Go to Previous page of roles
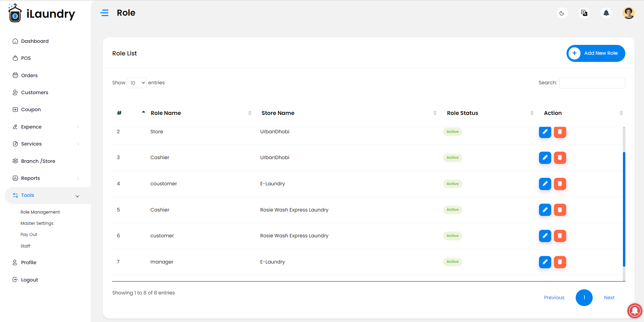 coord(554,298)
